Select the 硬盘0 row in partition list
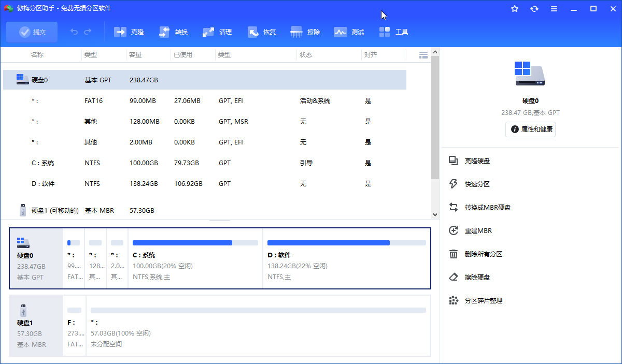 (x=205, y=80)
